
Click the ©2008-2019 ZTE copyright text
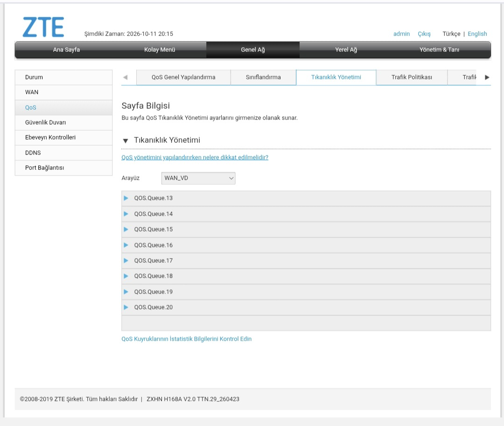(x=79, y=399)
